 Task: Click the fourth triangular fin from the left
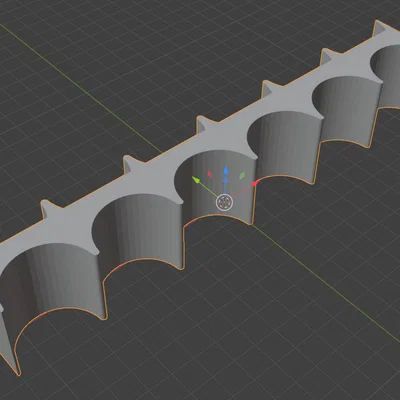click(x=271, y=88)
